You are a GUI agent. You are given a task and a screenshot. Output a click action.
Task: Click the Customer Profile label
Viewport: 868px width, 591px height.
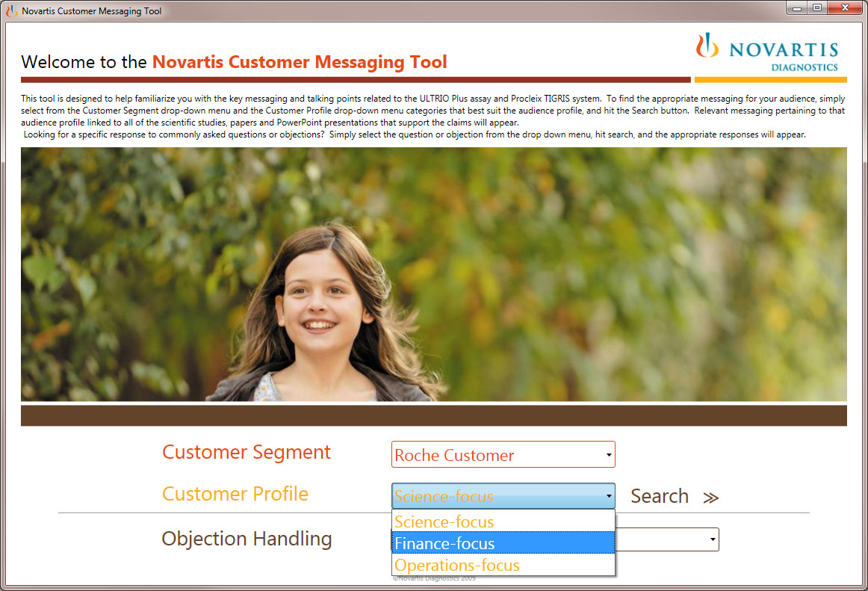tap(235, 494)
